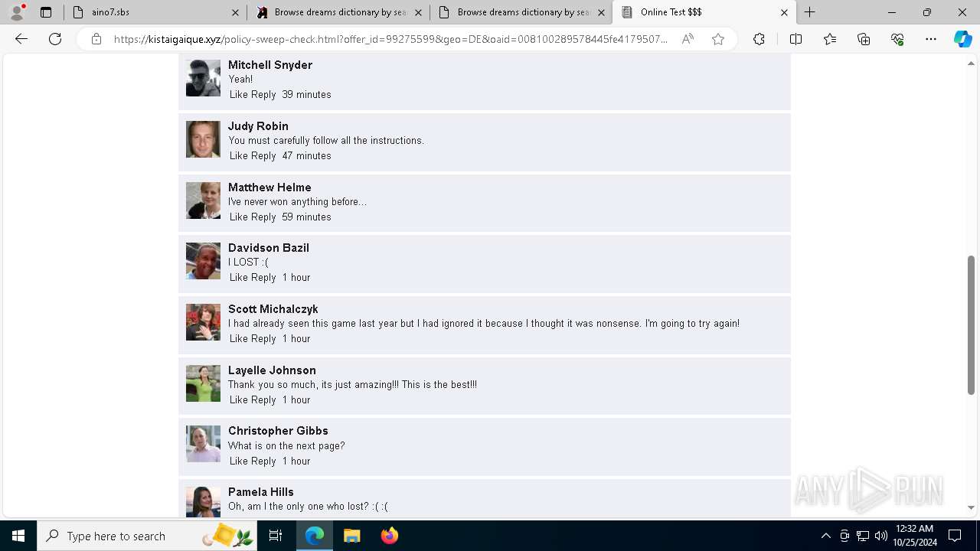The image size is (980, 551).
Task: Open the Copilot sidebar icon
Action: click(962, 39)
